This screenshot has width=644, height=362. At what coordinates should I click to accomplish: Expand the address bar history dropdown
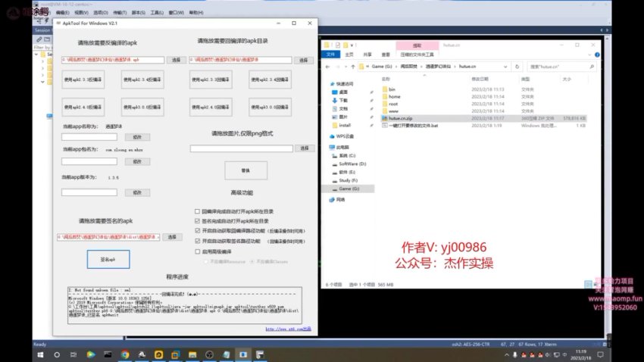click(x=507, y=67)
